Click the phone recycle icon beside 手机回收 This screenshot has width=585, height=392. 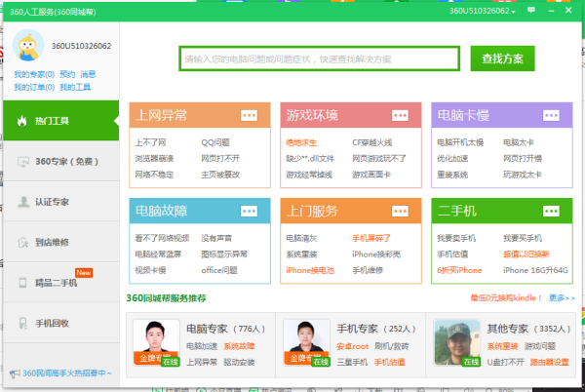pyautogui.click(x=22, y=323)
